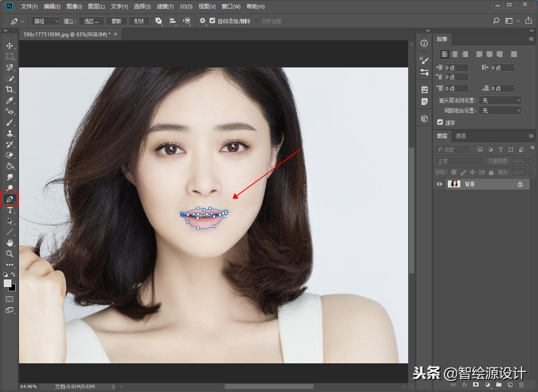Image resolution: width=538 pixels, height=392 pixels.
Task: Add a layer mask to the layer
Action: (476, 384)
